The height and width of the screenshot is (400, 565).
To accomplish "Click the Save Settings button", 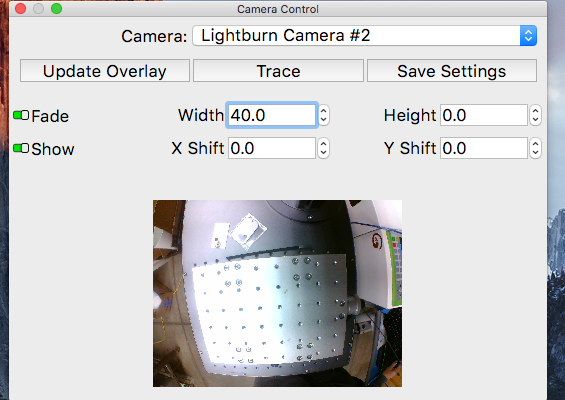I will tap(452, 71).
